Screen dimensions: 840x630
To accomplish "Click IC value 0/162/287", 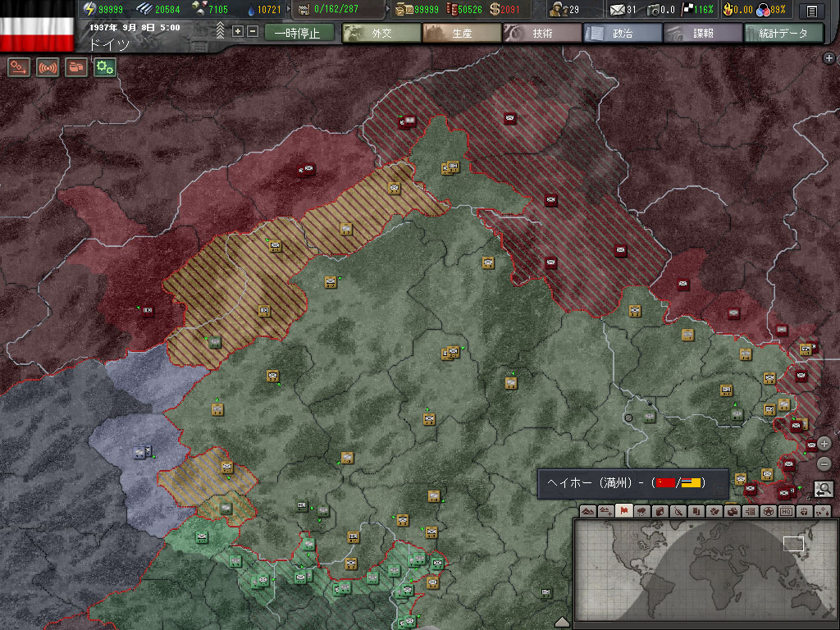I will 336,10.
